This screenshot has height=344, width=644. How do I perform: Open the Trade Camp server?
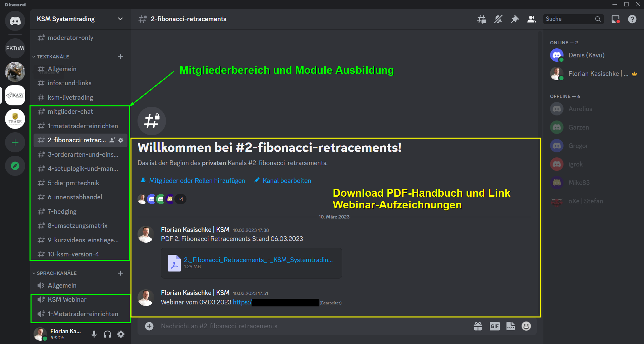pyautogui.click(x=15, y=119)
